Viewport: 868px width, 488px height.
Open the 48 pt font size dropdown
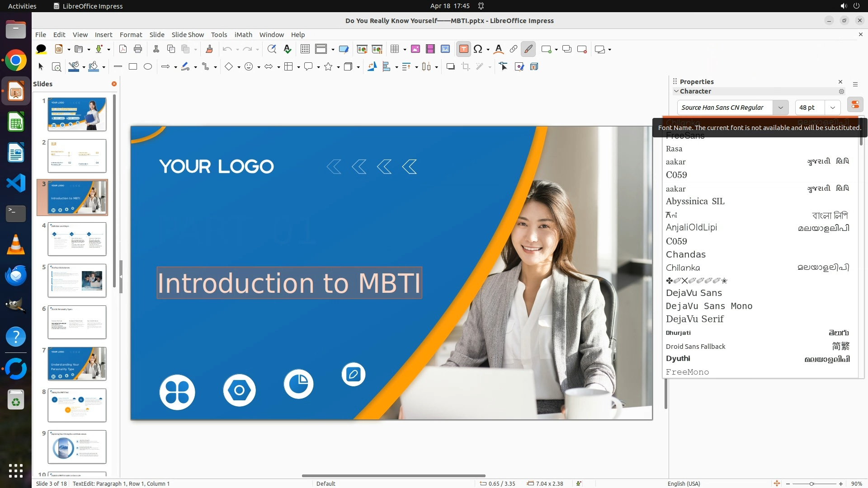(832, 108)
